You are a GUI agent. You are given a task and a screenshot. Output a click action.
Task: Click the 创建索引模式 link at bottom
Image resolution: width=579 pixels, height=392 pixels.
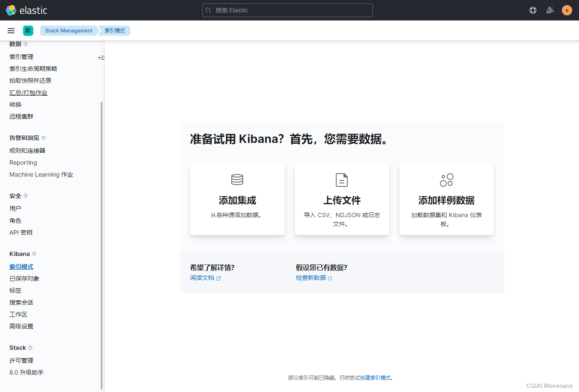[x=375, y=378]
